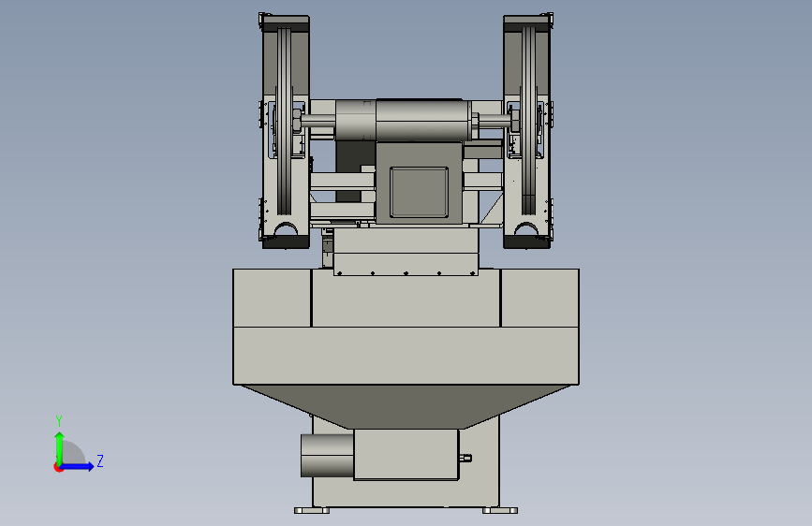This screenshot has height=526, width=812.
Task: Select the right grinding wheel disc
Action: [527, 121]
